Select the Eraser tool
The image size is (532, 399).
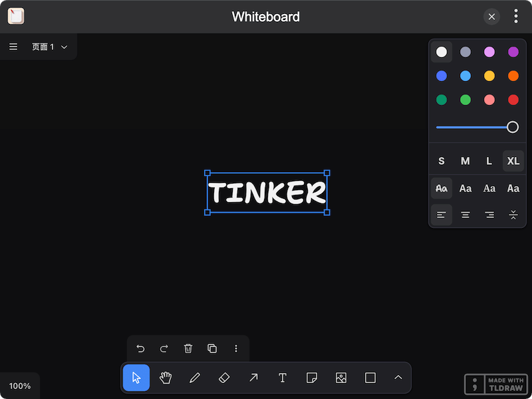[224, 378]
